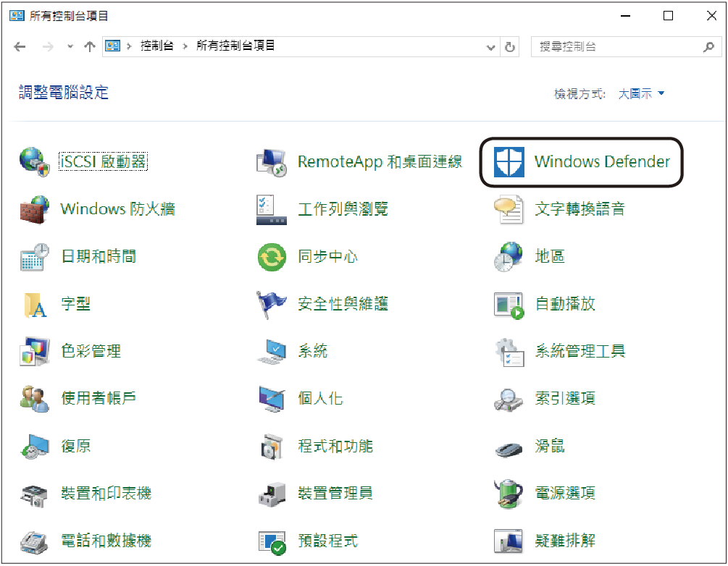Open the 電話和數據機 telephone icon
728x566 pixels.
click(34, 542)
